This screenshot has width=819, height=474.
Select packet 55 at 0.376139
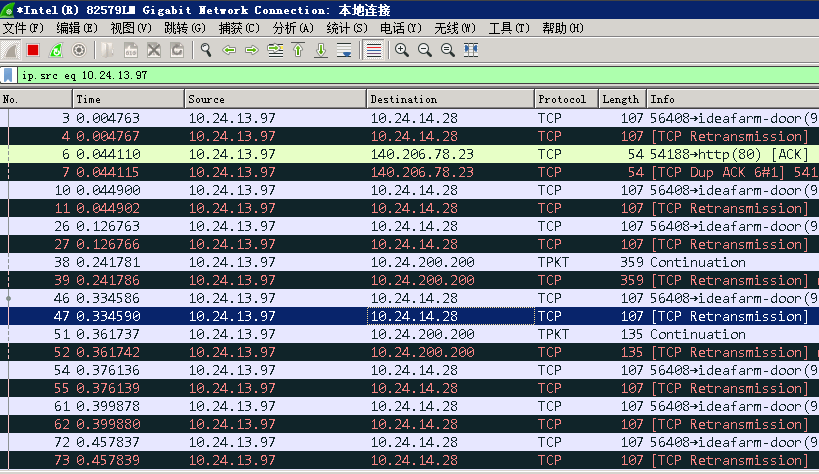click(x=410, y=388)
